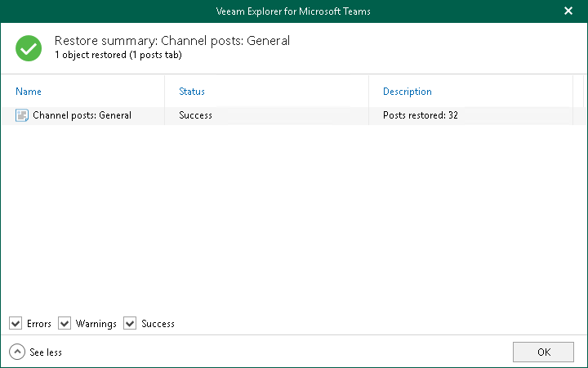Sort by the Status column header
The height and width of the screenshot is (368, 588).
(x=192, y=92)
